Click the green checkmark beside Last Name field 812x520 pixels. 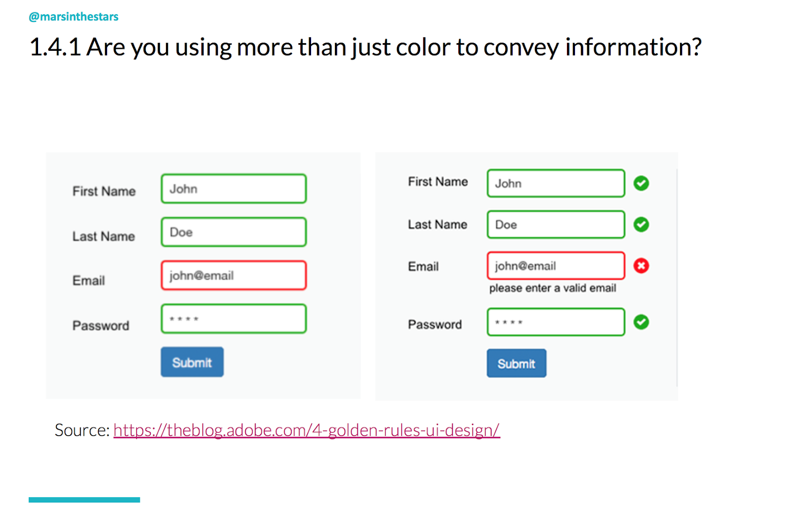[x=641, y=224]
